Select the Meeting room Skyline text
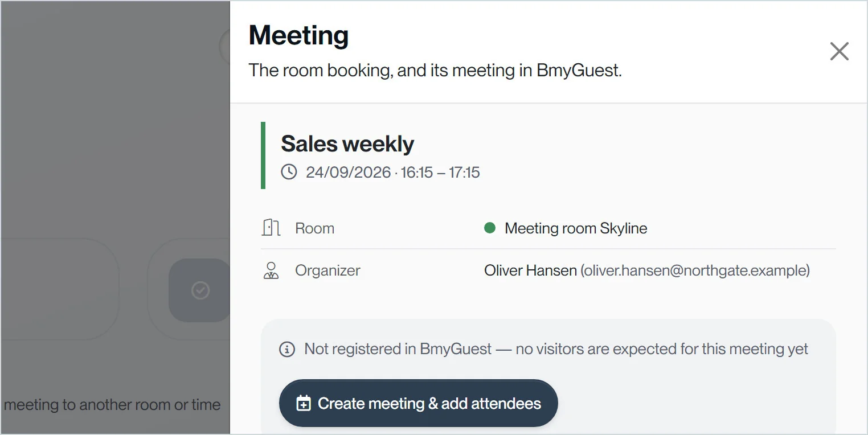Viewport: 868px width, 435px height. [x=576, y=228]
